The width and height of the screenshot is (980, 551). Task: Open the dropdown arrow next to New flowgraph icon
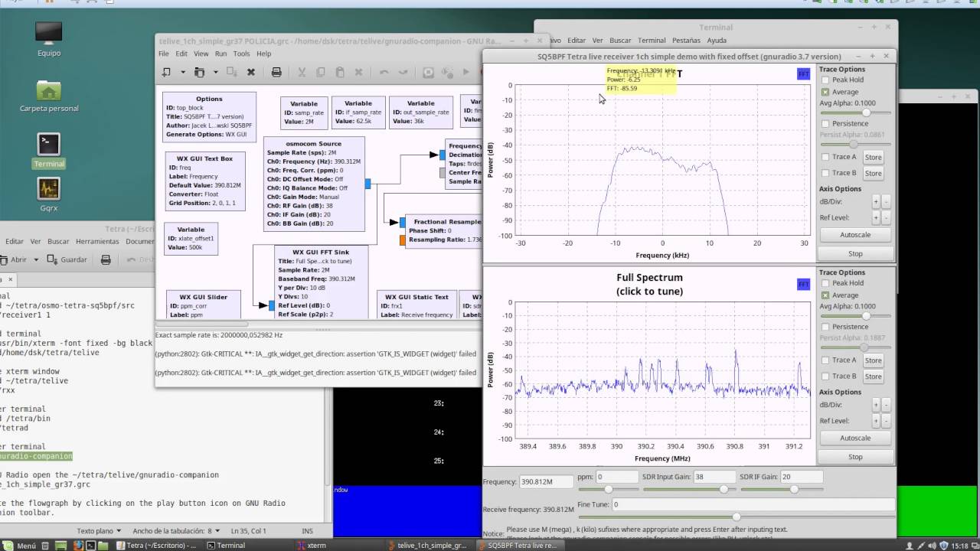182,72
